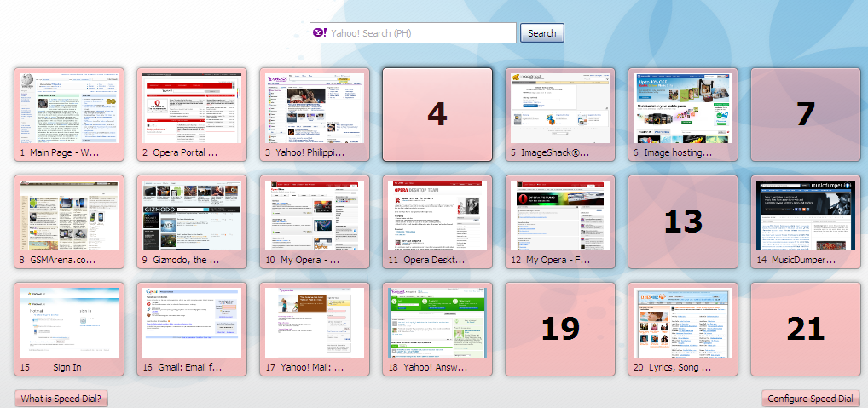Open the Opera Desktop Team speed dial
Image resolution: width=868 pixels, height=408 pixels.
point(437,216)
